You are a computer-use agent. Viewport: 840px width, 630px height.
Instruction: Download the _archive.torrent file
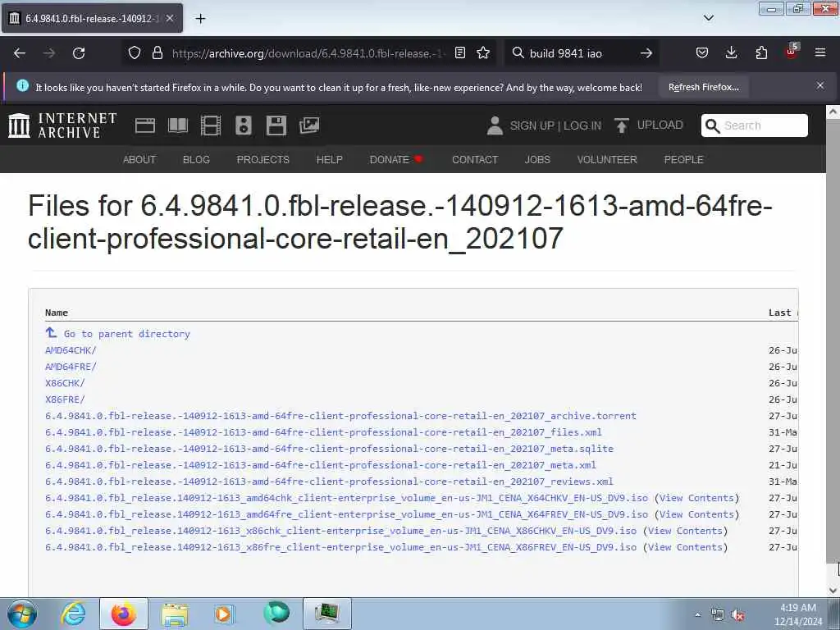[x=340, y=416]
